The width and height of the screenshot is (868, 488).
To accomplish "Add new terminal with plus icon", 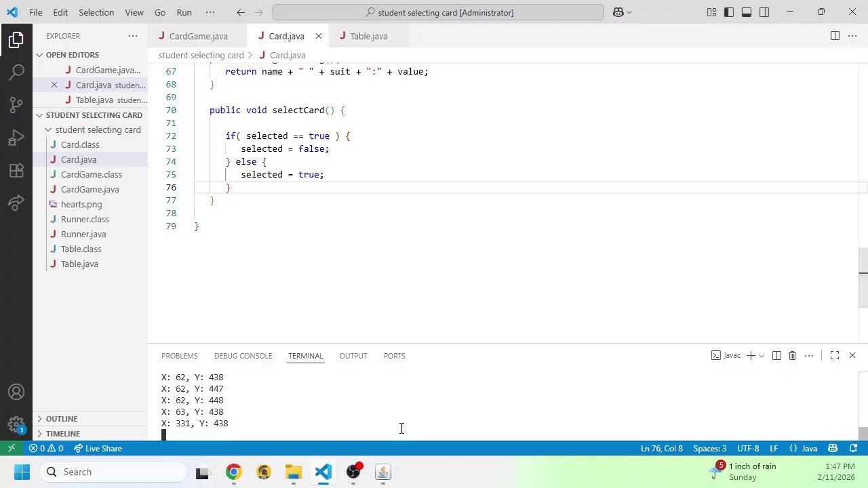I will 751,356.
